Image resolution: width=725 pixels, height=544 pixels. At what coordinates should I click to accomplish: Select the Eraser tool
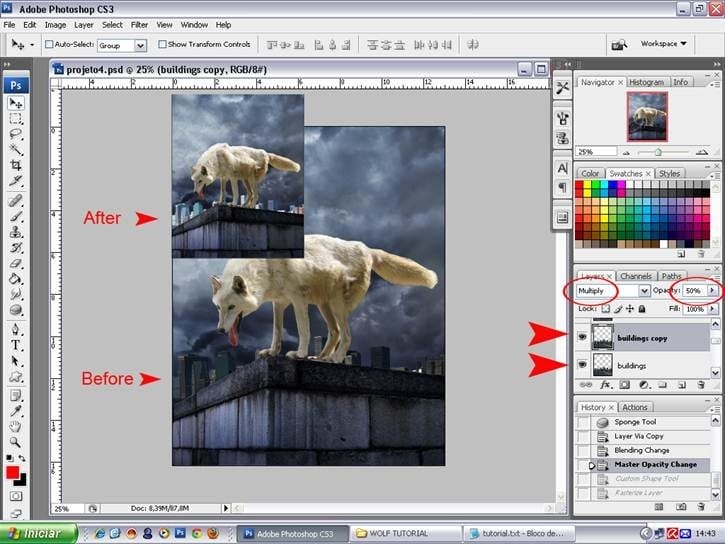click(x=16, y=263)
